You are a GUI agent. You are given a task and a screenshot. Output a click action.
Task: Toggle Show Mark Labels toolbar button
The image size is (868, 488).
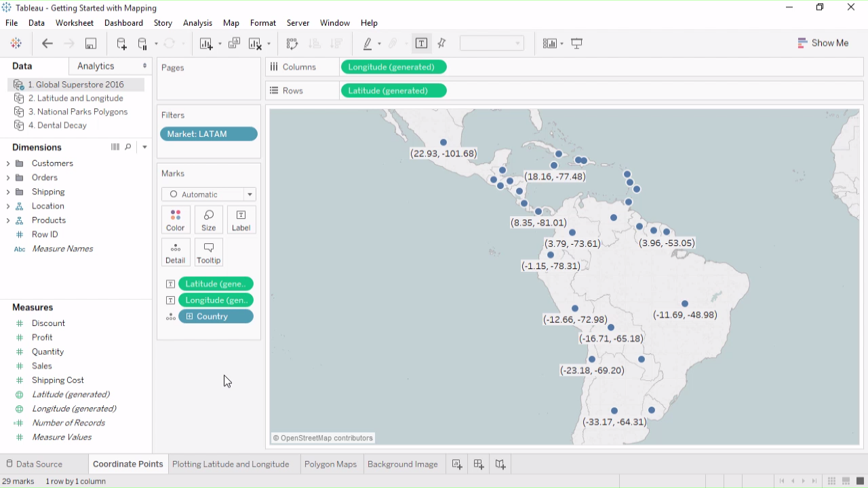tap(421, 43)
